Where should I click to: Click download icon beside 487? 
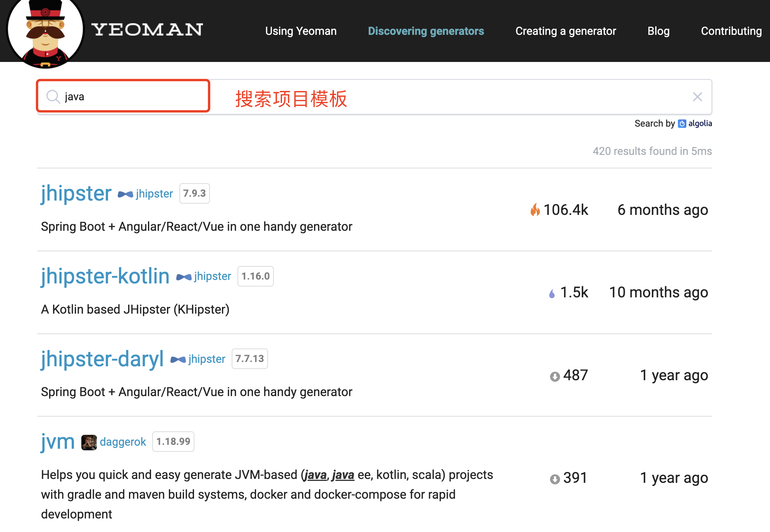click(555, 376)
